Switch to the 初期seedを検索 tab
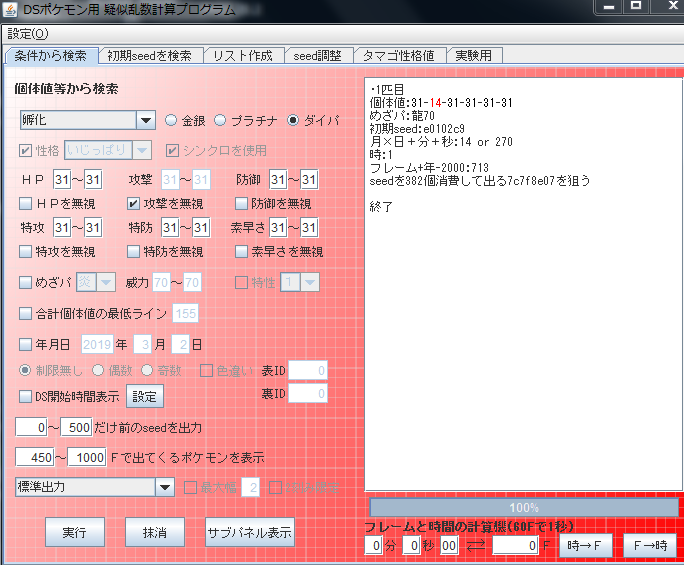The width and height of the screenshot is (684, 565). (151, 55)
